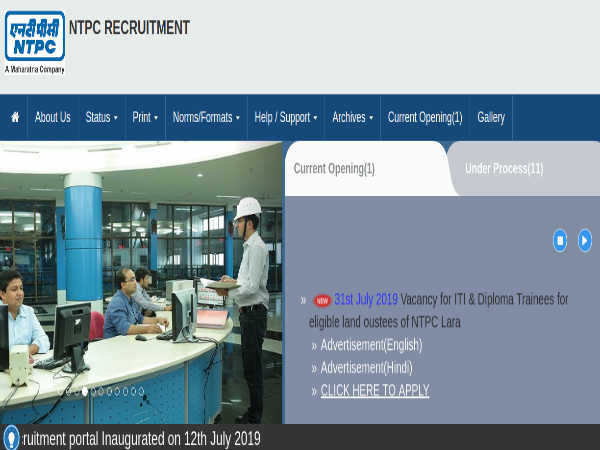Select the last carousel slide indicator dot
Viewport: 600px width, 450px height.
point(141,391)
